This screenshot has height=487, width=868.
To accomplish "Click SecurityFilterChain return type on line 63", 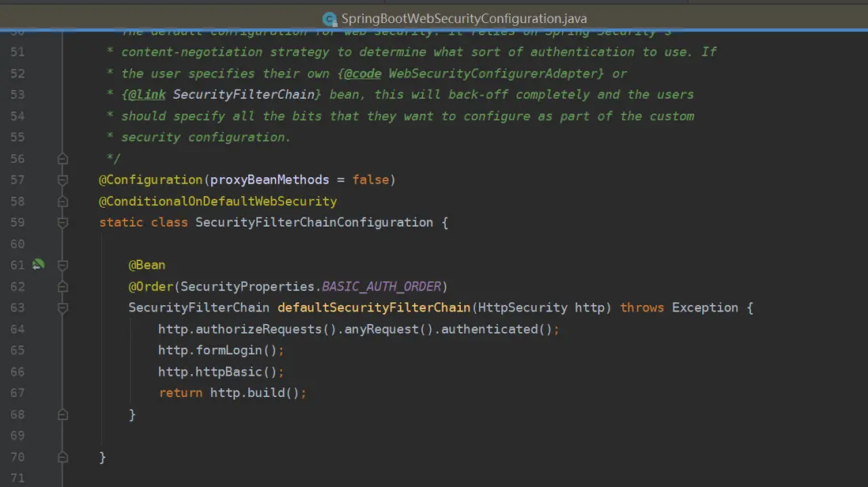I will coord(198,308).
